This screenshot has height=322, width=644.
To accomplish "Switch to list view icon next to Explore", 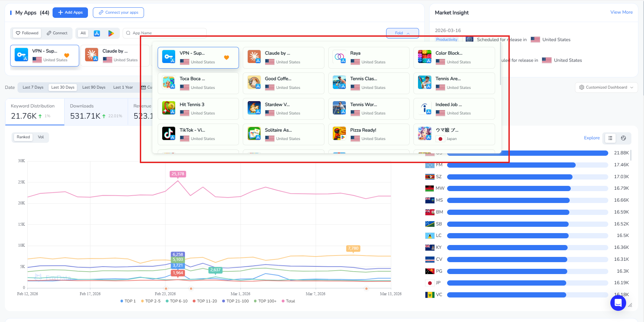I will click(x=610, y=138).
